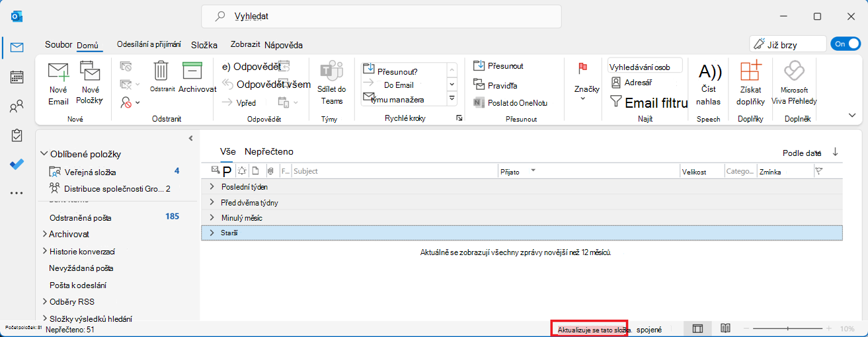Open the People contacts view

[17, 106]
